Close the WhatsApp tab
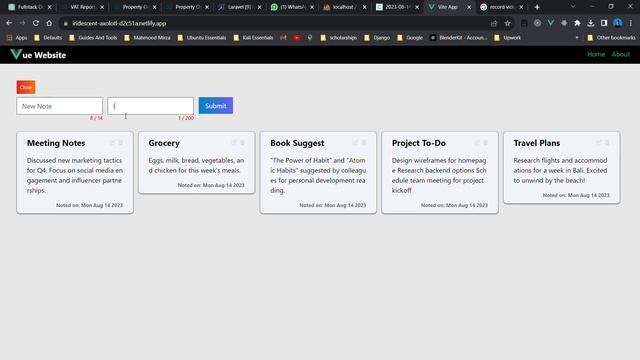The height and width of the screenshot is (360, 640). click(x=312, y=7)
